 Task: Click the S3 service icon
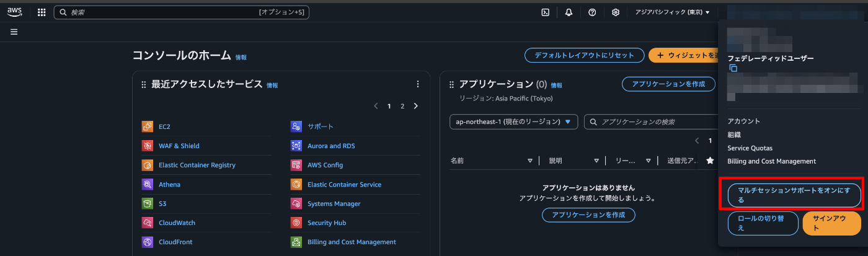(x=148, y=203)
